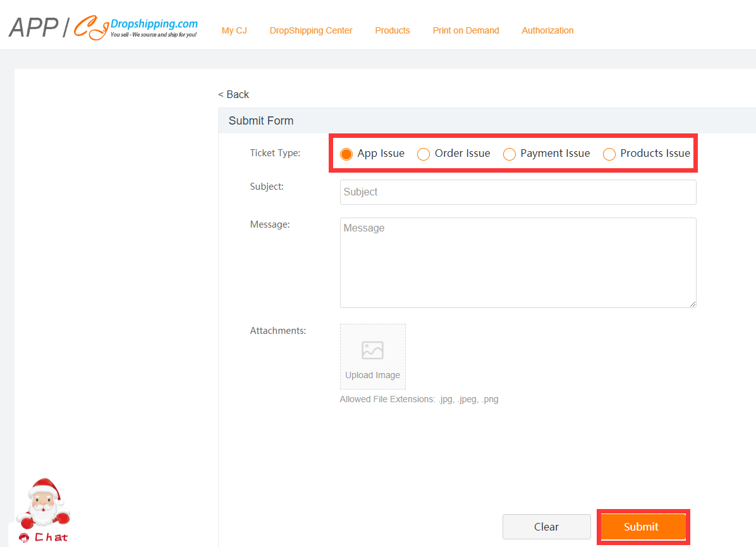Open the Products menu item
The width and height of the screenshot is (756, 547).
click(x=393, y=30)
